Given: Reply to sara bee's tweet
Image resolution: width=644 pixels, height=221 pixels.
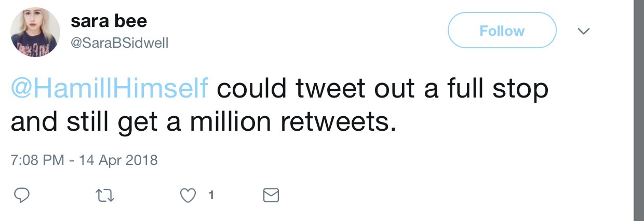Looking at the screenshot, I should click(x=21, y=195).
